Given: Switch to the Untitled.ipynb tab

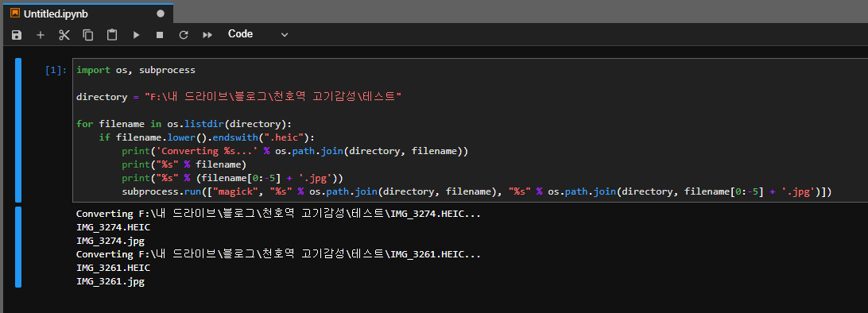Looking at the screenshot, I should (88, 14).
